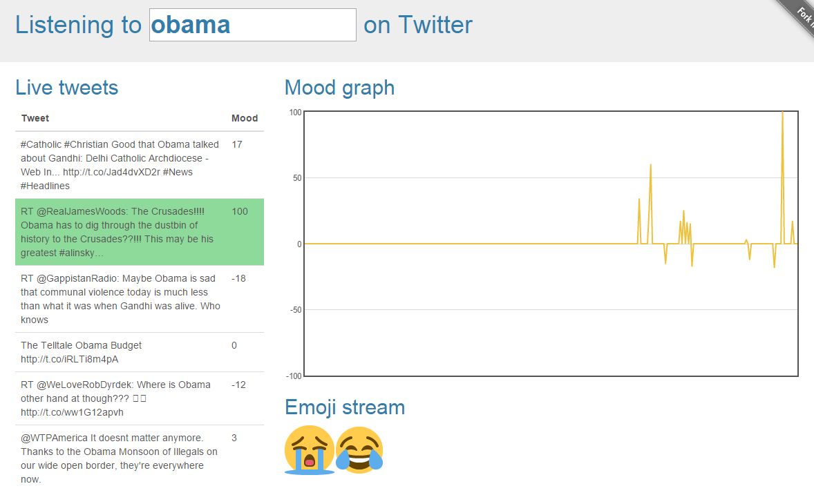This screenshot has height=504, width=814.
Task: Open the t.co/iRLTi8m4pA Telltale Budget link
Action: point(70,359)
